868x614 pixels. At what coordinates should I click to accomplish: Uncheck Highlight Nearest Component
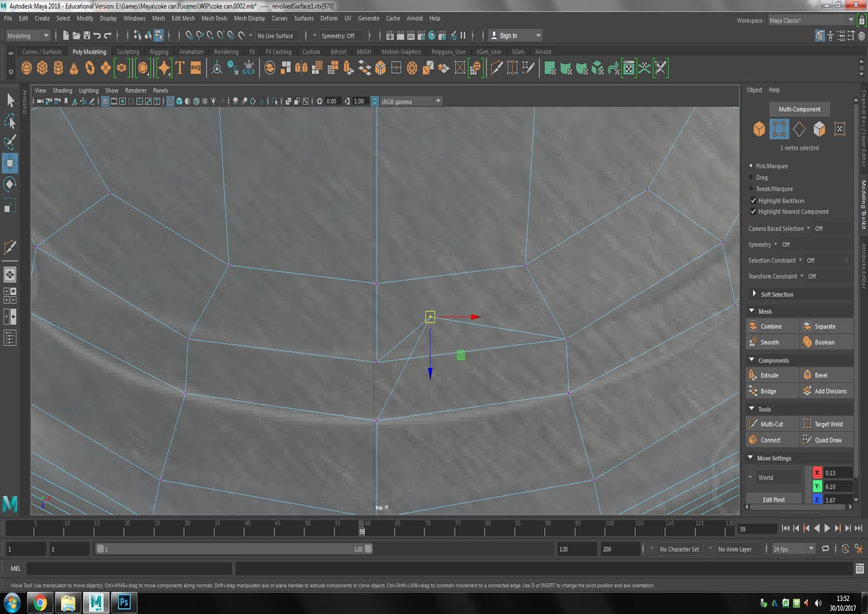754,211
